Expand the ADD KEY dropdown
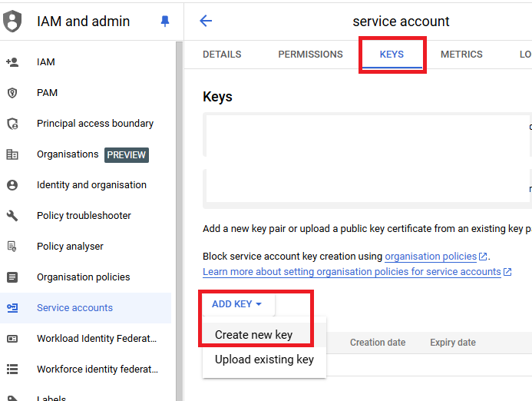Image resolution: width=532 pixels, height=401 pixels. coord(236,304)
